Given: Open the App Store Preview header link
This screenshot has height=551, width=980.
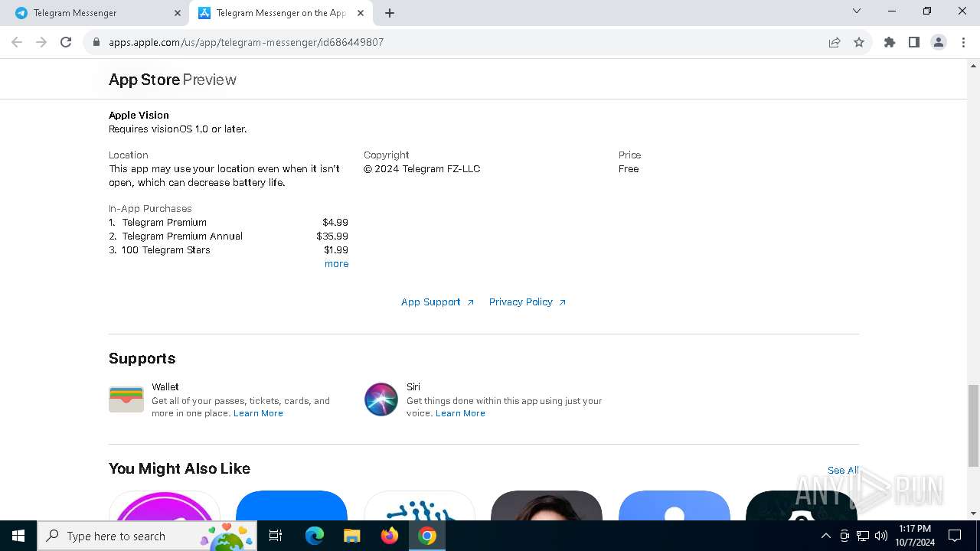Looking at the screenshot, I should pos(172,80).
